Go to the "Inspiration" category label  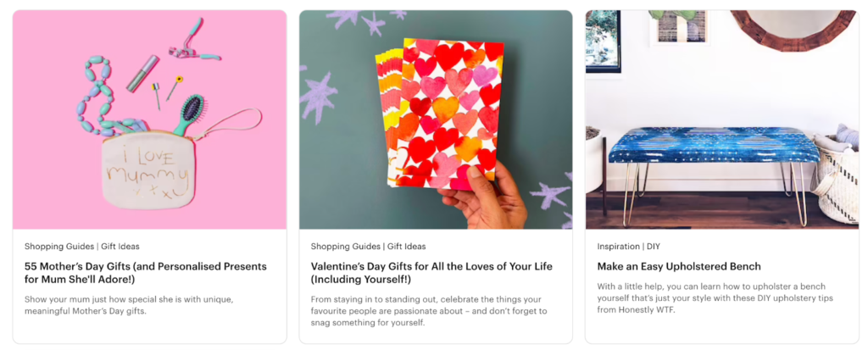[x=620, y=247]
